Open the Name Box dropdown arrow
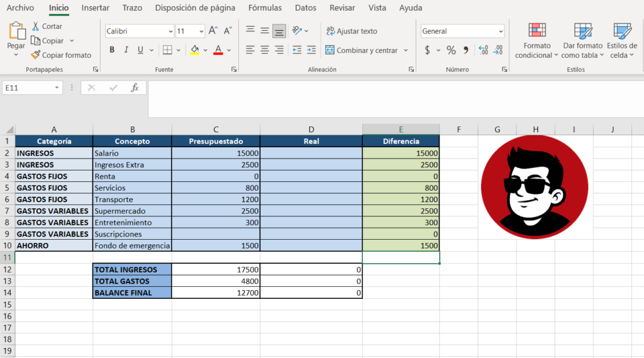Image resolution: width=644 pixels, height=358 pixels. (57, 88)
